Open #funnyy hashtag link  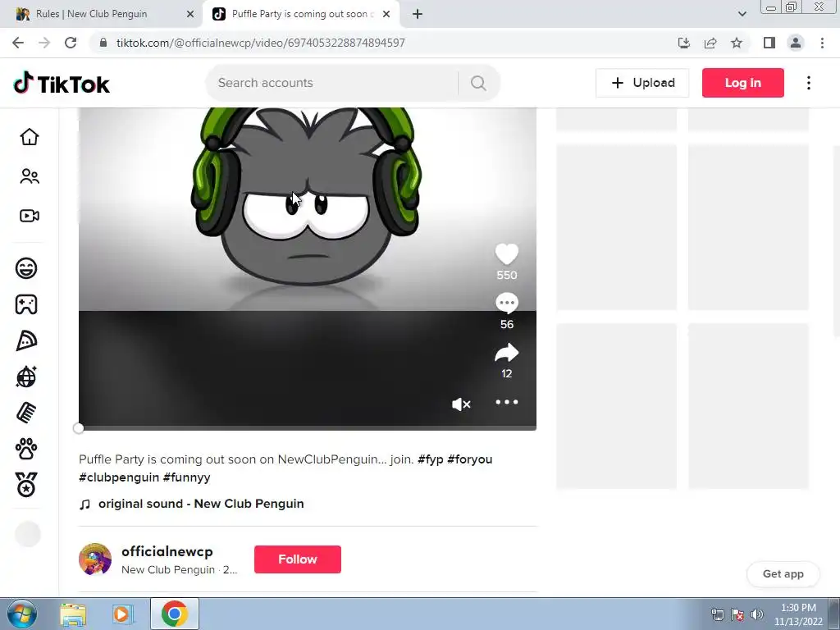(x=186, y=477)
